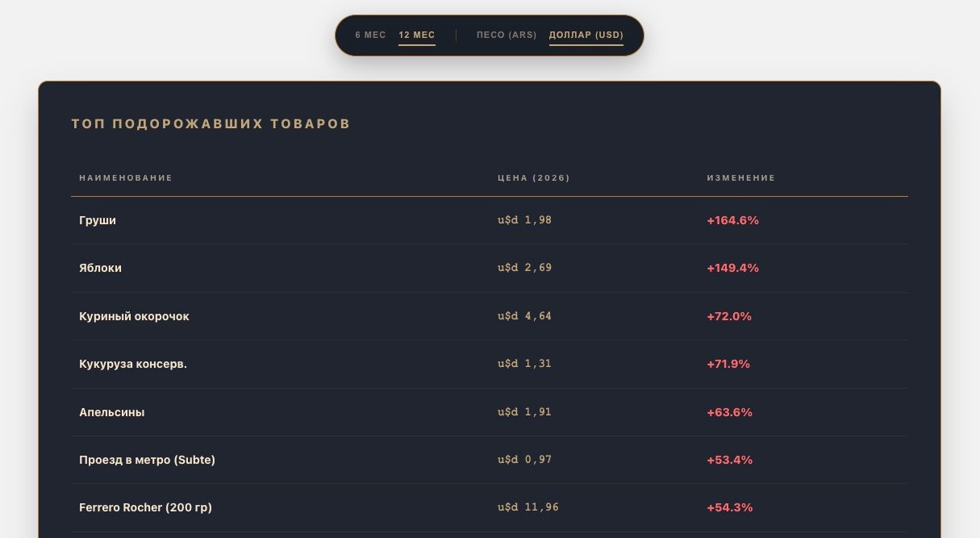The image size is (980, 538).
Task: Click the +149.4% change for Яблоки
Action: click(732, 268)
